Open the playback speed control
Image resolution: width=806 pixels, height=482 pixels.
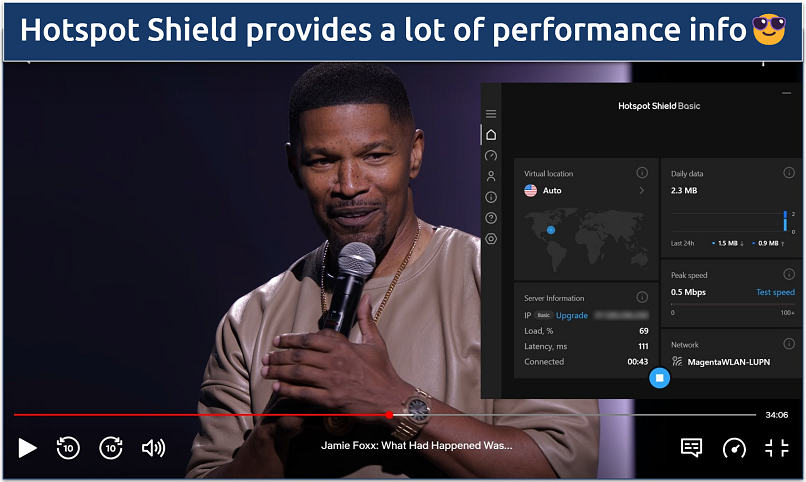tap(734, 447)
